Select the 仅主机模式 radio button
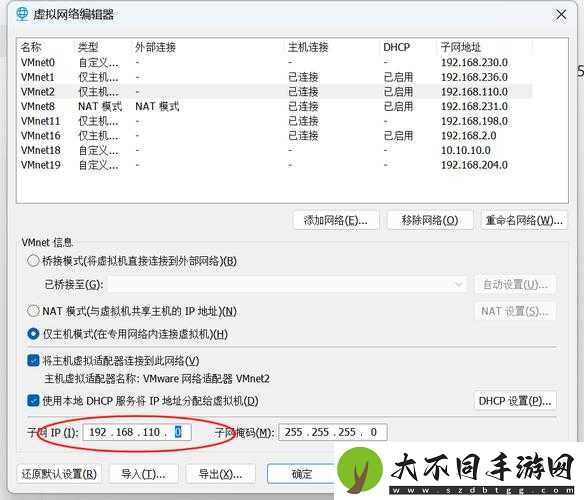The height and width of the screenshot is (500, 584). [x=33, y=334]
